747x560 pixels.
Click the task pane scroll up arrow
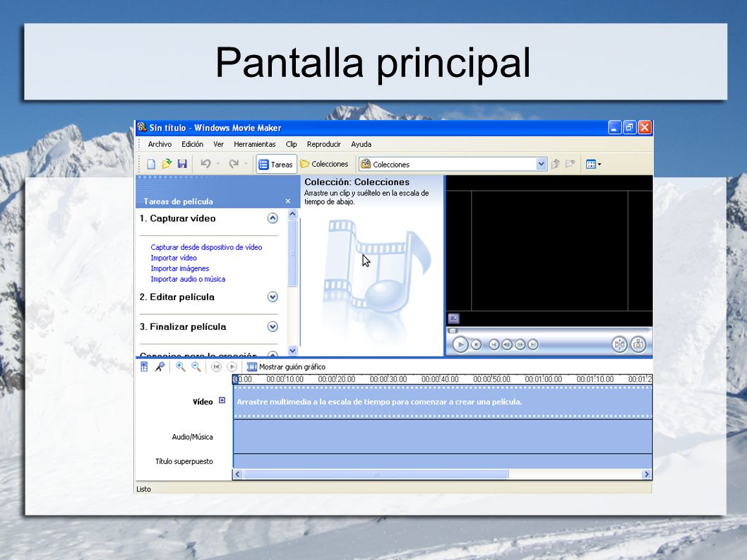point(293,215)
